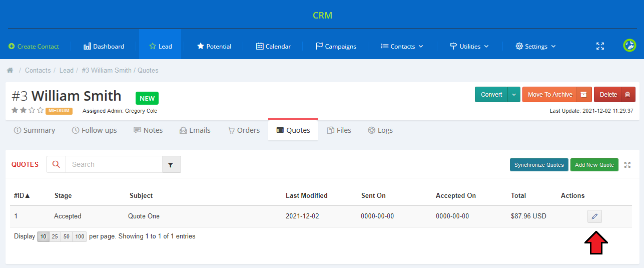Sort table by Subject column
644x268 pixels.
pyautogui.click(x=141, y=195)
